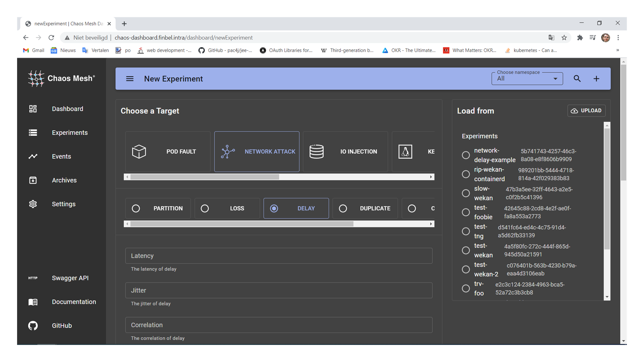644x362 pixels.
Task: Open the GitHub link in the sidebar
Action: (62, 326)
